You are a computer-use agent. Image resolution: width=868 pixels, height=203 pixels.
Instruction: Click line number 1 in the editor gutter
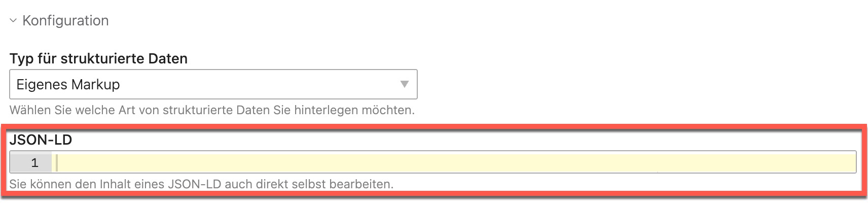[34, 163]
